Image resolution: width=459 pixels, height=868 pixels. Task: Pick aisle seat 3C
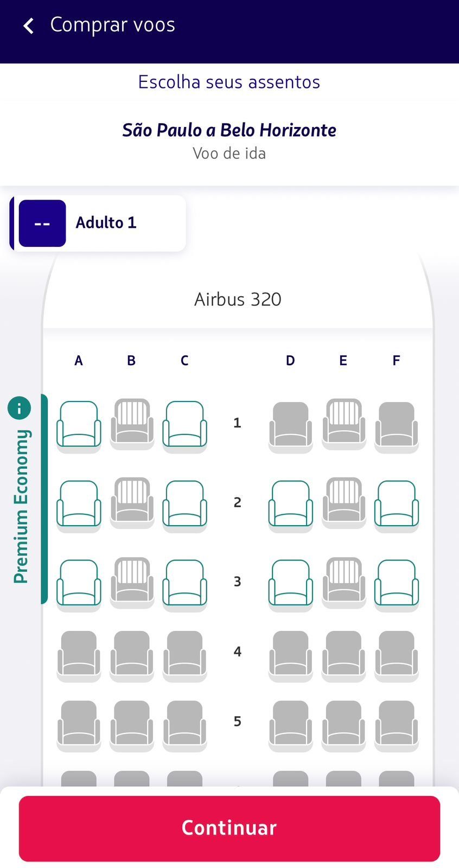(x=184, y=583)
